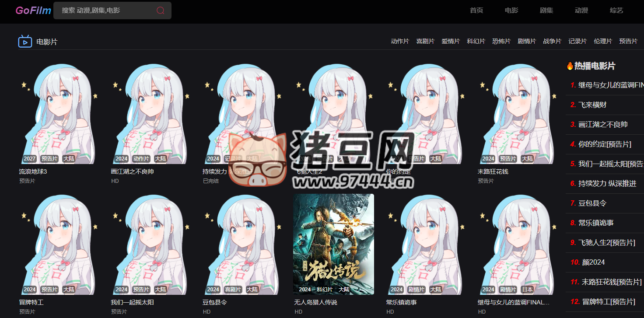Filter by 伦理片 category
This screenshot has height=318, width=644.
pyautogui.click(x=603, y=41)
